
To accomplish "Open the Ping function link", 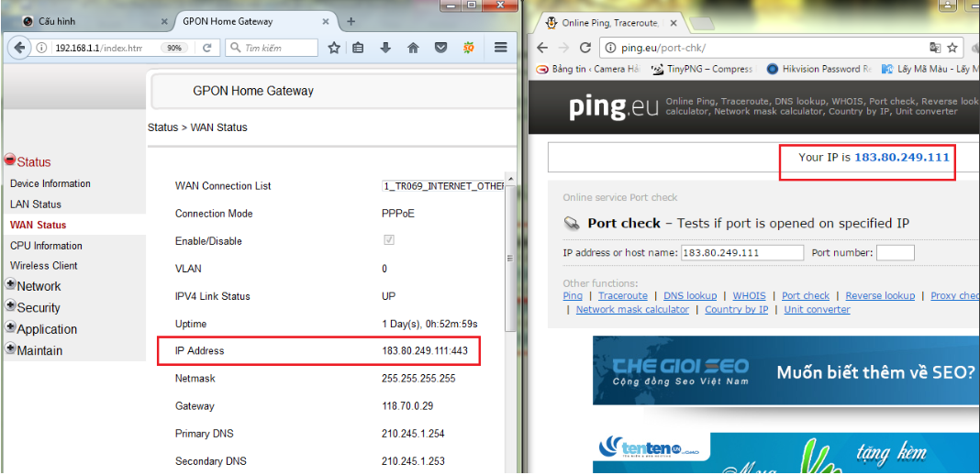I will point(573,296).
